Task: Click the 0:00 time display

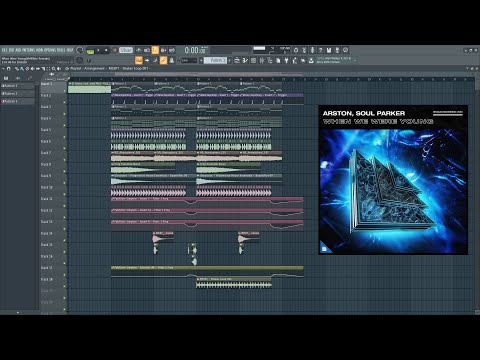Action: pos(195,50)
